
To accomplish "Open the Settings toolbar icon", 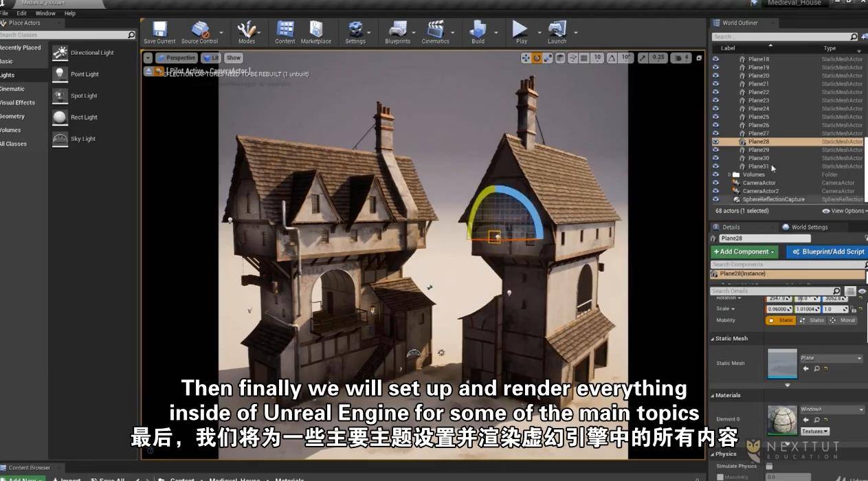I will tap(355, 32).
